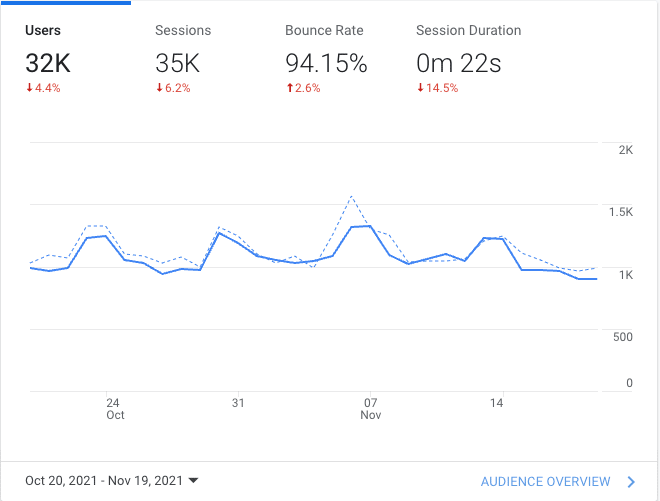Click the 0m 22s duration value
660x501 pixels.
point(459,63)
